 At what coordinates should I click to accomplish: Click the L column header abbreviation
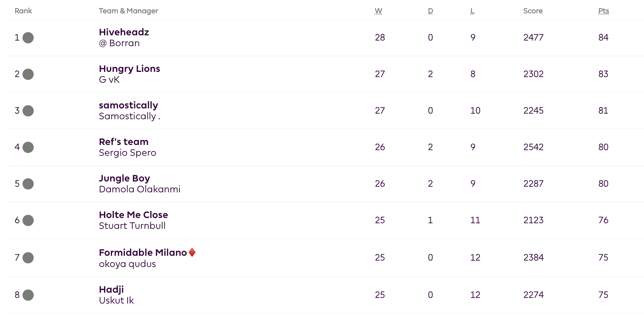[472, 11]
